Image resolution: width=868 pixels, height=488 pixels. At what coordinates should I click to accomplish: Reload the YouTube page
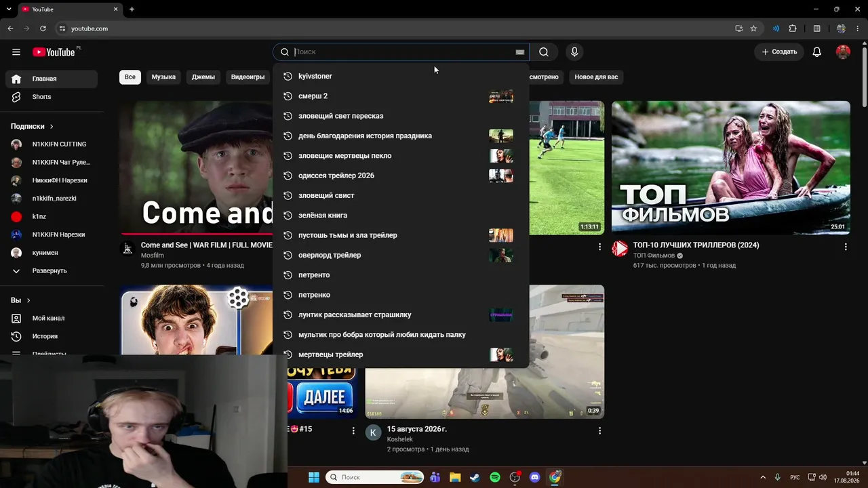tap(43, 28)
